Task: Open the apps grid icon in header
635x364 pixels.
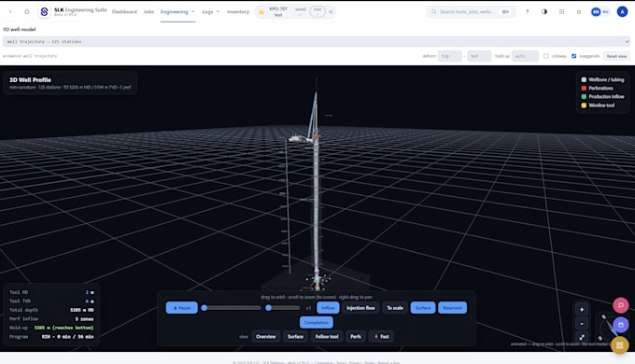Action: [x=562, y=12]
